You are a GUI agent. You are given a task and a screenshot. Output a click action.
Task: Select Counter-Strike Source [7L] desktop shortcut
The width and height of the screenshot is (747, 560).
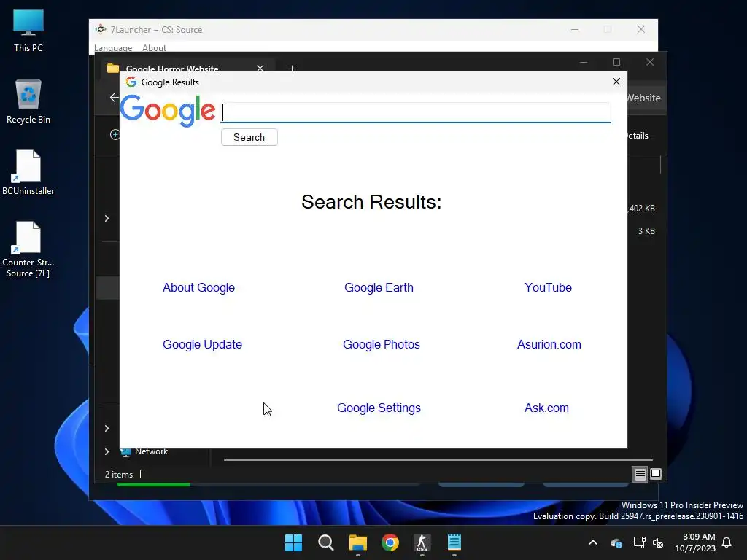(x=28, y=249)
